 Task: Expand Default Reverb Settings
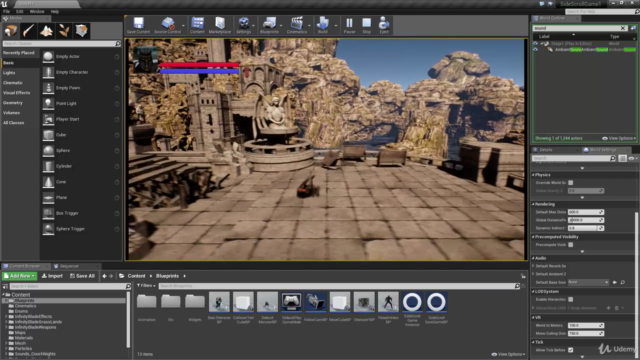click(533, 266)
